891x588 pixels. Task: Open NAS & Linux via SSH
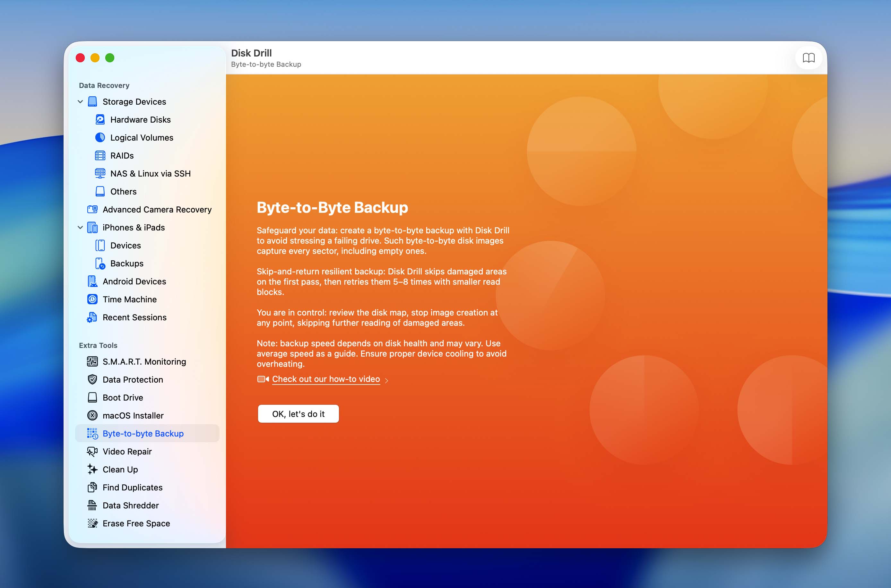pos(147,174)
